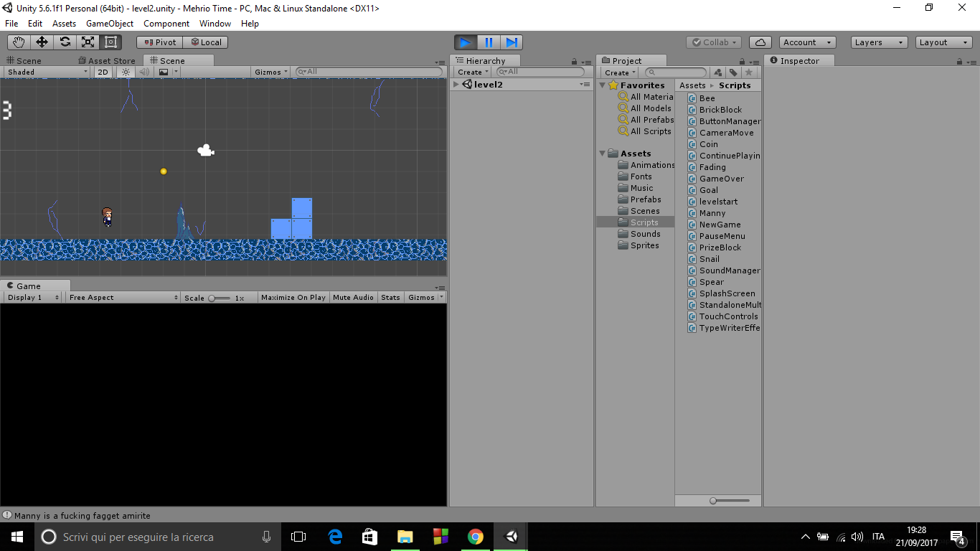980x551 pixels.
Task: Click the Windows search box
Action: tap(159, 537)
